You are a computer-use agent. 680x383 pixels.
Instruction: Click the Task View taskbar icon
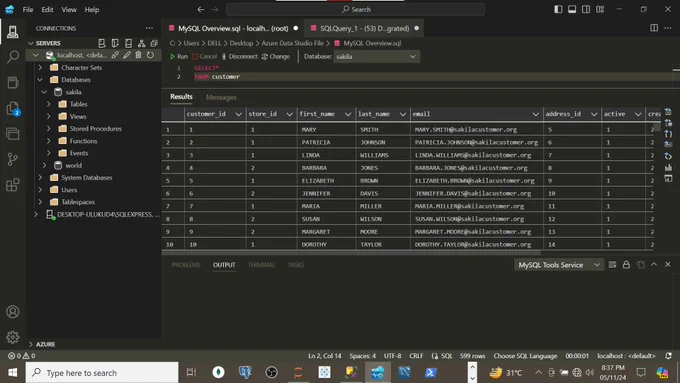[191, 373]
